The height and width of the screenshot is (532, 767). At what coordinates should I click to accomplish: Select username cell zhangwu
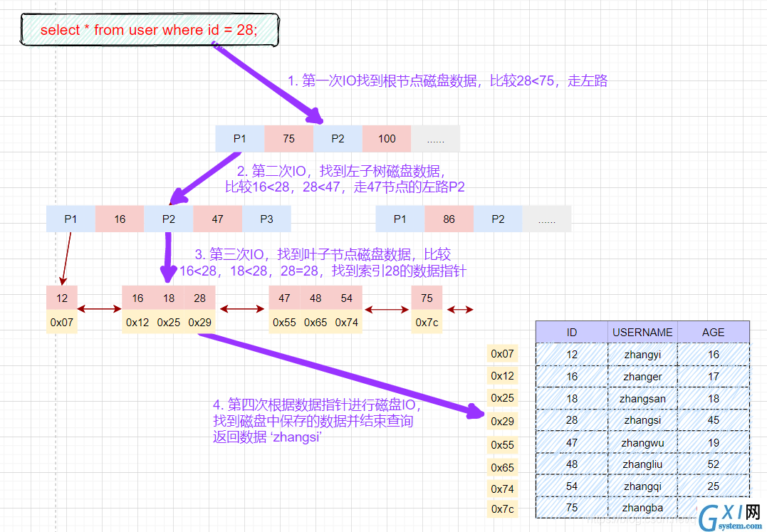coord(643,442)
